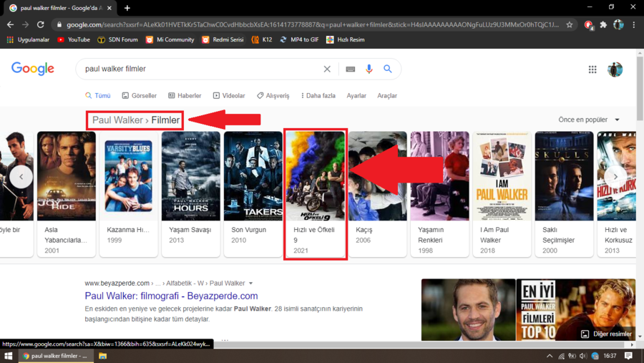Reload the current page
The width and height of the screenshot is (644, 363).
[40, 24]
